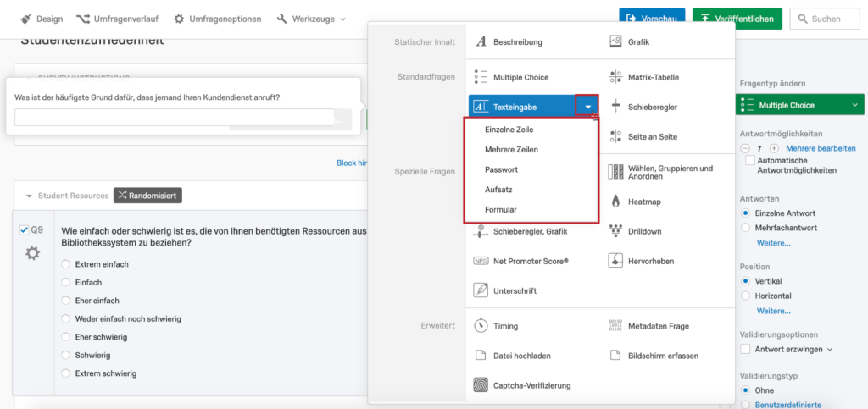Viewport: 868px width, 409px height.
Task: Tick the Antwort erzwingen checkbox
Action: pyautogui.click(x=746, y=349)
